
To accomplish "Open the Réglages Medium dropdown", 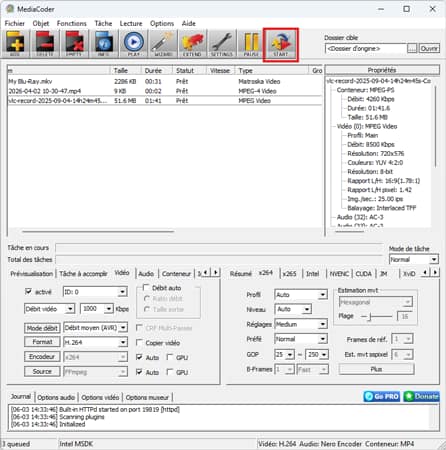I will point(300,324).
